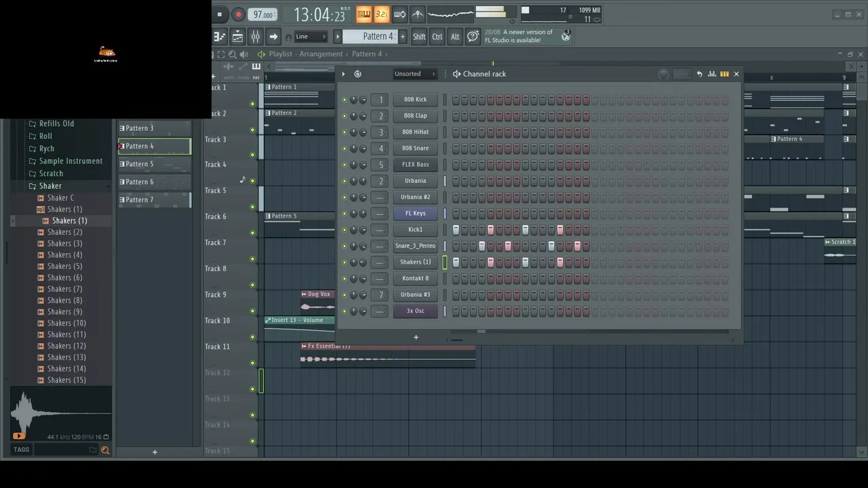868x488 pixels.
Task: Select Pattern 3 in the pattern list
Action: click(x=155, y=128)
